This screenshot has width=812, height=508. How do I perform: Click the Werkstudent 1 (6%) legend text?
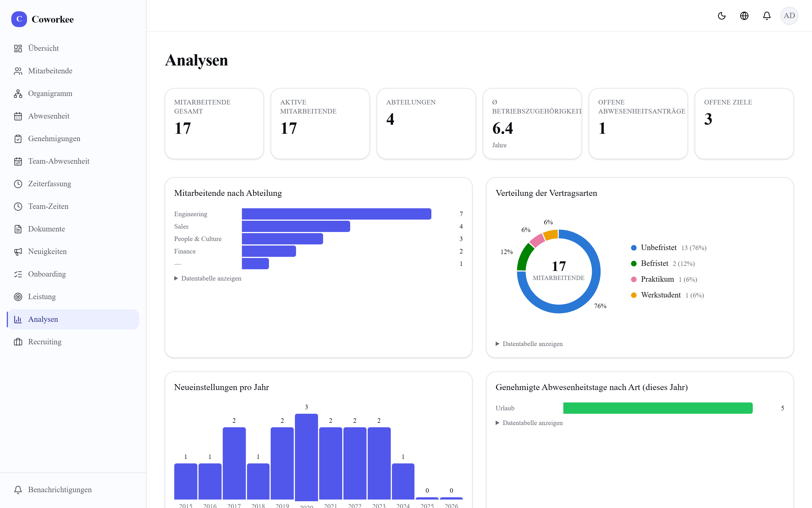672,295
